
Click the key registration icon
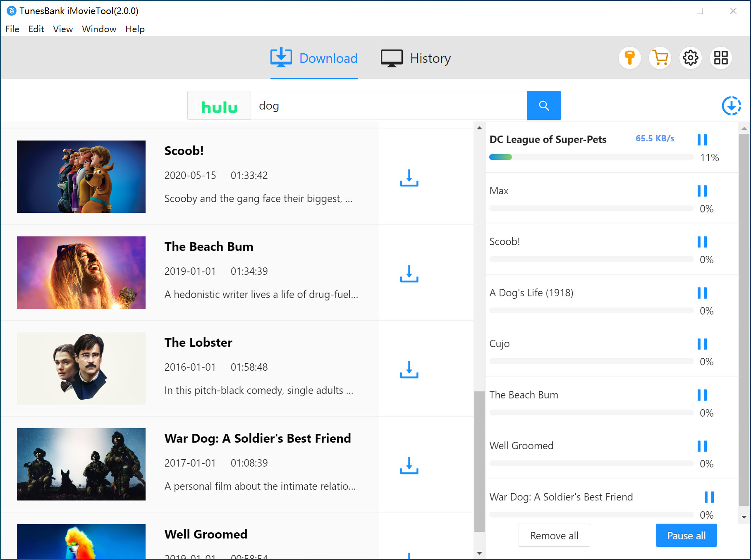click(629, 58)
